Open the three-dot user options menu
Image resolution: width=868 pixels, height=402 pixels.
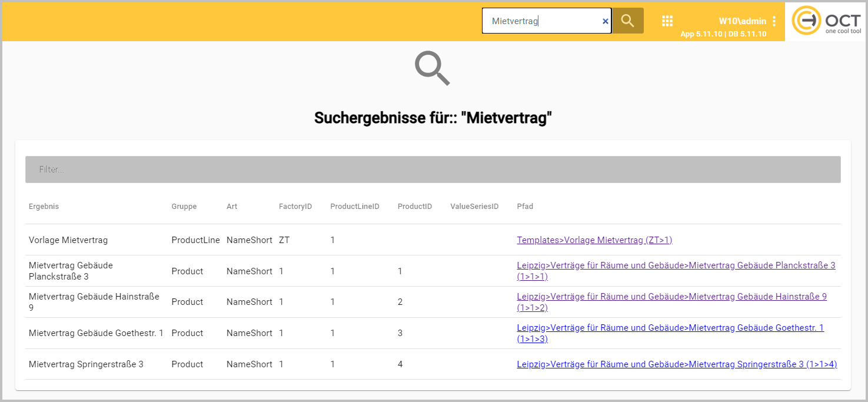click(x=774, y=21)
